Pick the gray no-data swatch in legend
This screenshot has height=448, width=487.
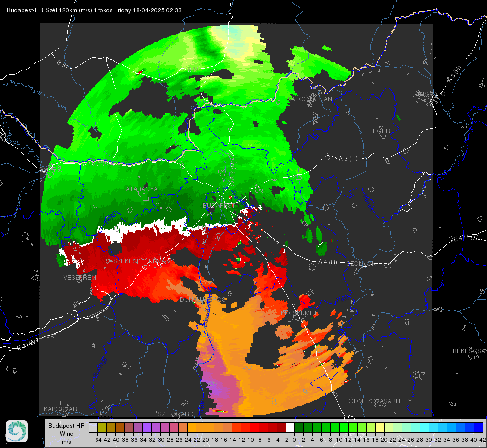tap(93, 428)
